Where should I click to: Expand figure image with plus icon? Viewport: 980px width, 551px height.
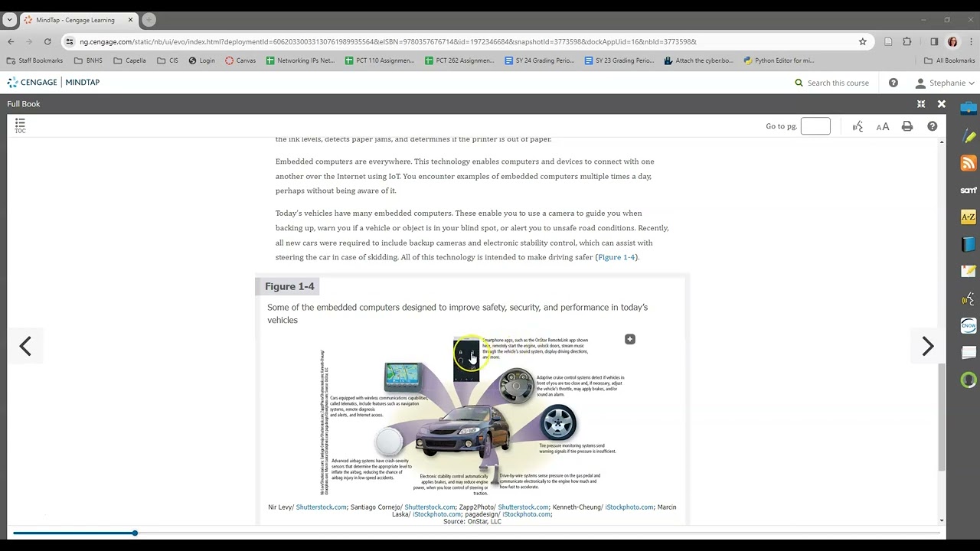coord(630,339)
